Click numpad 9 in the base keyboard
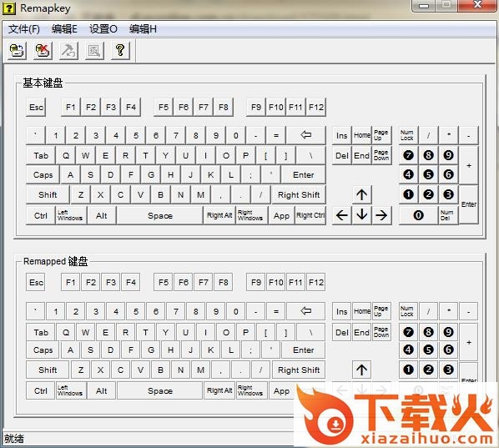The height and width of the screenshot is (448, 499). point(448,156)
